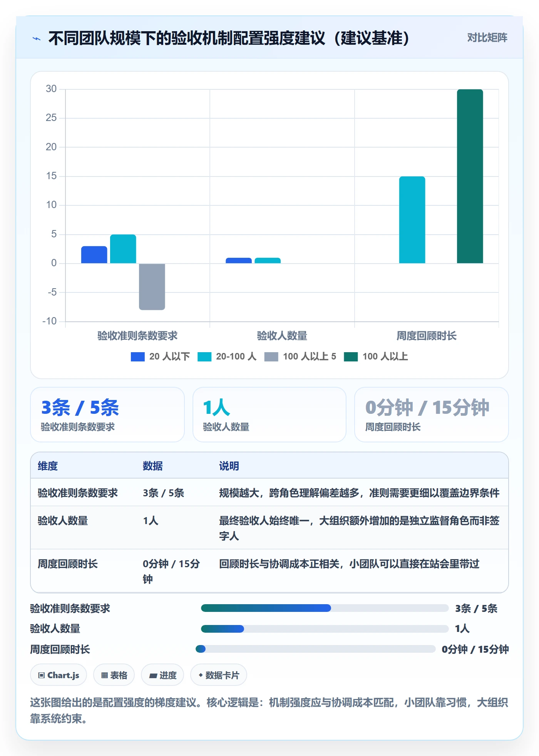Toggle the green 100 人以上 legend item
The width and height of the screenshot is (539, 756).
376,356
